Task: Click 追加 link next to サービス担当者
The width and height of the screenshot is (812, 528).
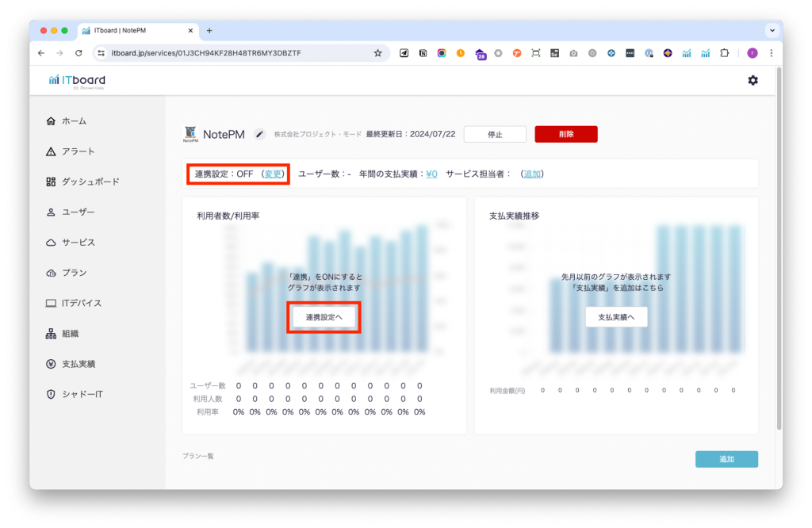Action: coord(533,174)
